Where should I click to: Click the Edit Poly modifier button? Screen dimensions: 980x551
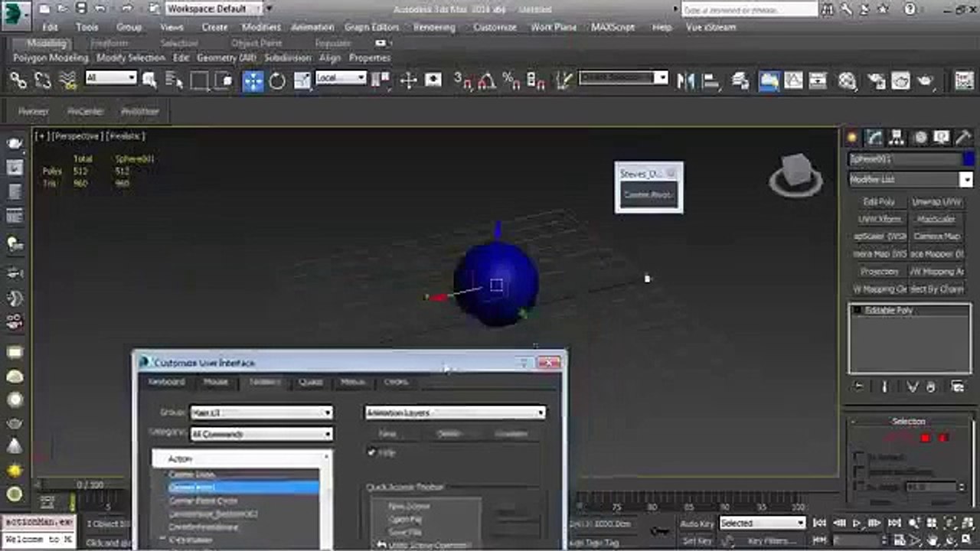[879, 202]
